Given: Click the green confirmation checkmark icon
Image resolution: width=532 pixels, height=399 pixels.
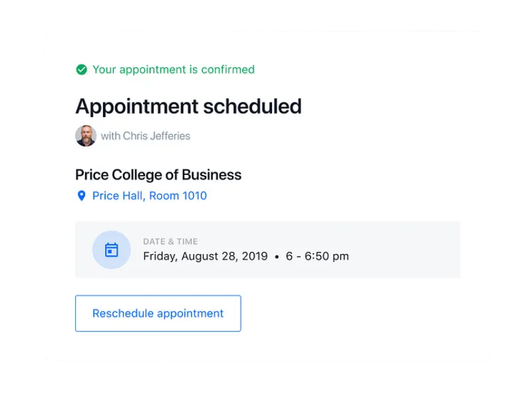Looking at the screenshot, I should click(81, 69).
